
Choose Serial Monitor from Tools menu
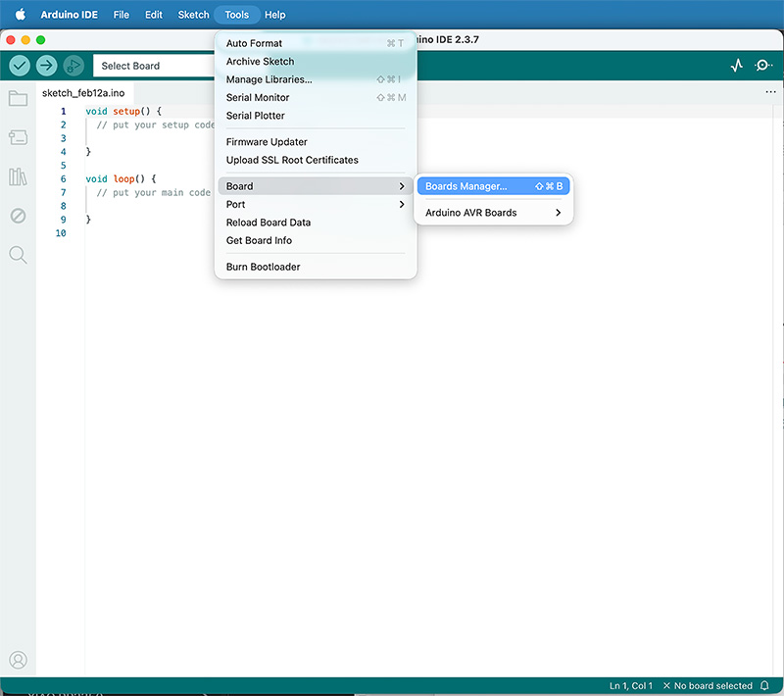point(316,97)
